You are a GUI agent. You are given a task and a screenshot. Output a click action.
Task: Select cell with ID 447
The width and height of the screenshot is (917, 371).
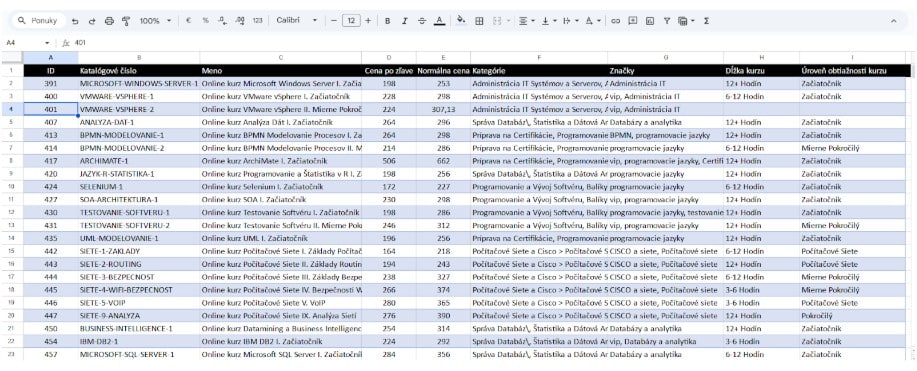pyautogui.click(x=50, y=315)
